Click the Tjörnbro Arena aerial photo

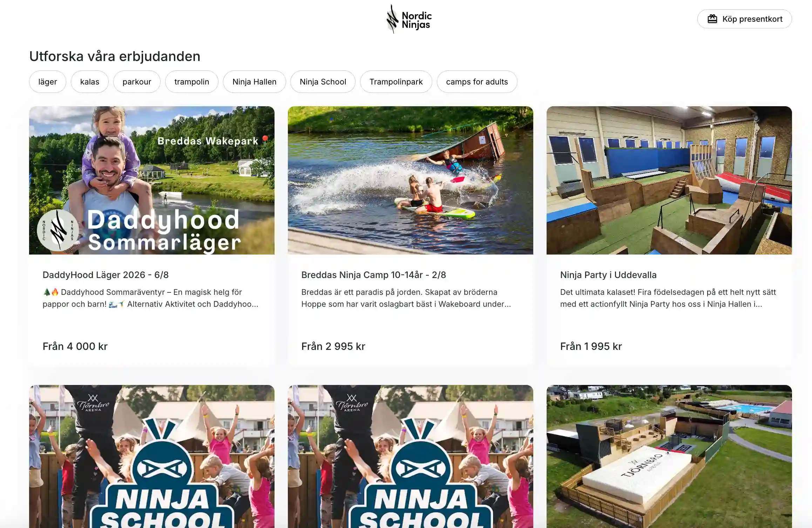click(x=669, y=456)
